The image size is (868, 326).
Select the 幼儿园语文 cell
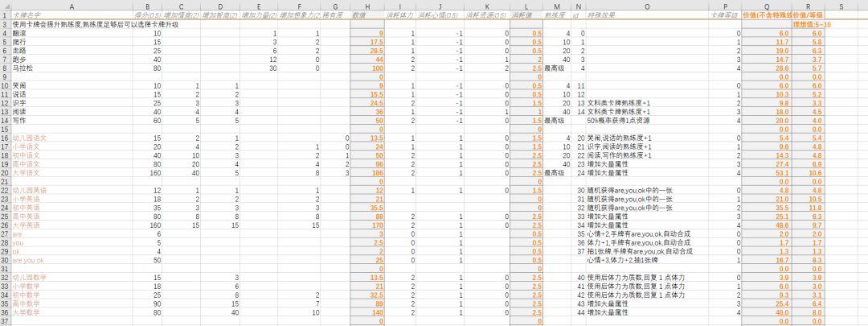click(x=72, y=138)
